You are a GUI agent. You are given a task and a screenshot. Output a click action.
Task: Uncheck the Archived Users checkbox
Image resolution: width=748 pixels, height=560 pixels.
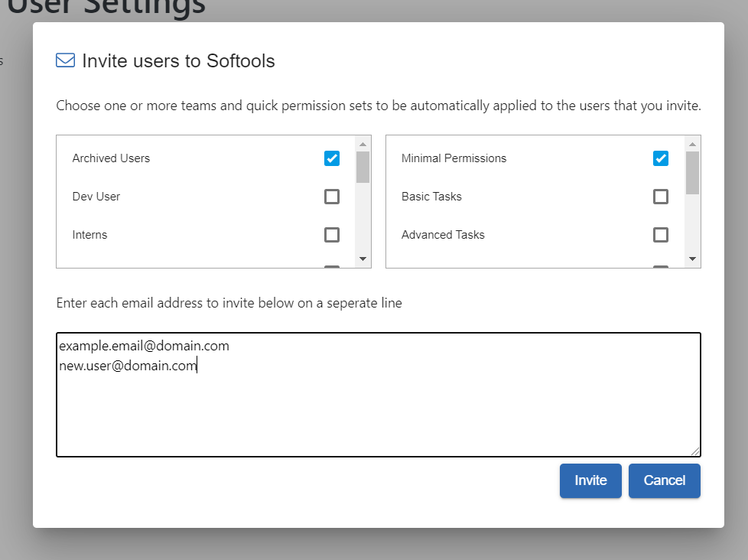coord(331,158)
